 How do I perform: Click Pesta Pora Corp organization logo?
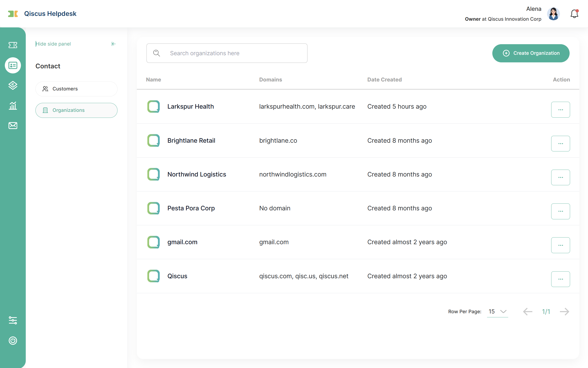coord(153,208)
